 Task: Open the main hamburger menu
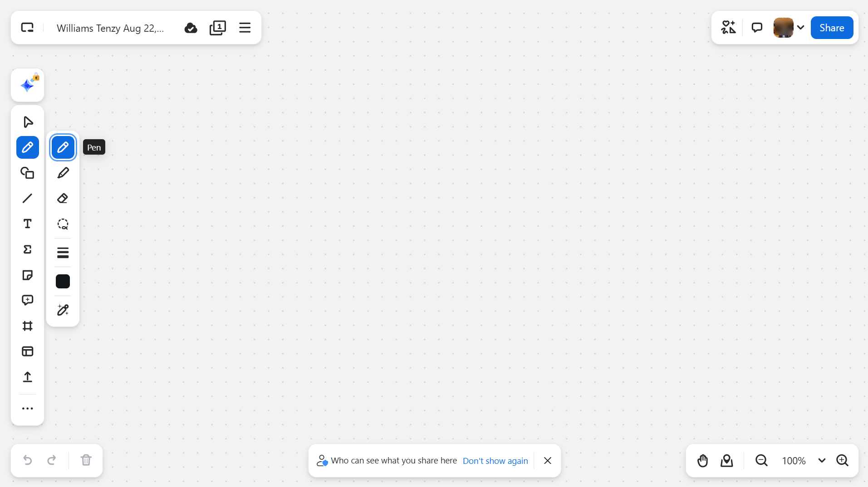pos(245,28)
